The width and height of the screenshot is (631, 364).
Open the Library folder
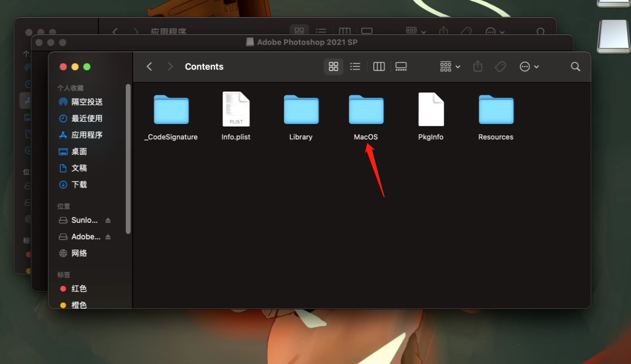click(x=301, y=110)
